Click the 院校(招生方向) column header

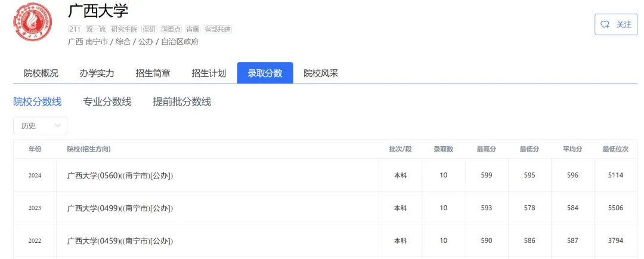coord(89,149)
